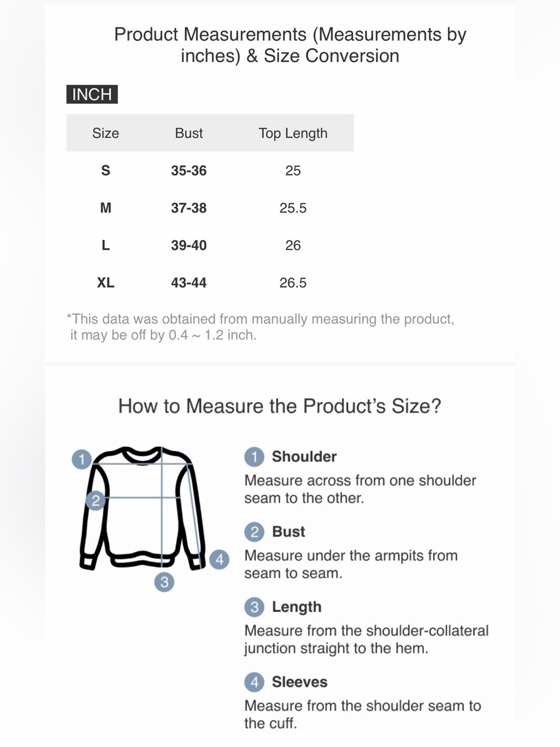
Task: Click the number 2 Bust legend icon
Action: coord(254,532)
